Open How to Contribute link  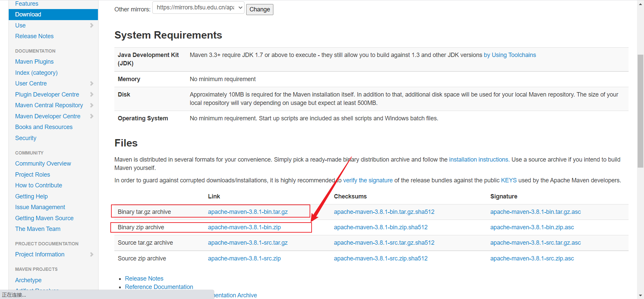click(39, 185)
